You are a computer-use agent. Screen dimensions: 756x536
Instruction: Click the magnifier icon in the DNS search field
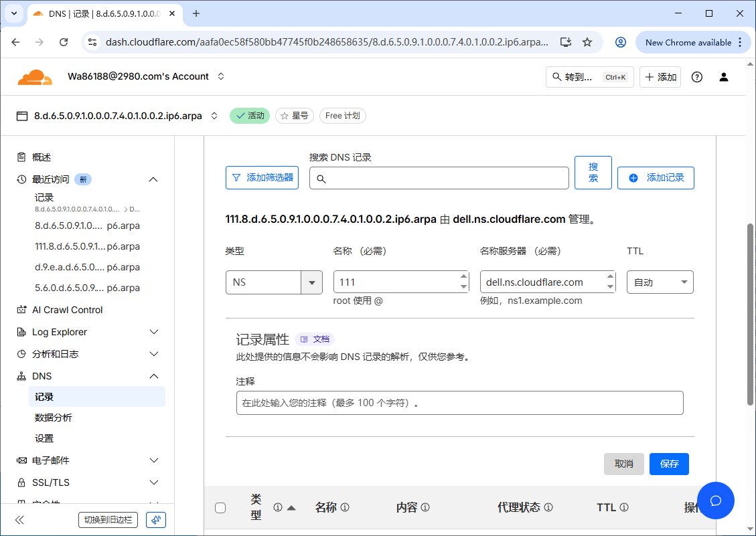322,178
